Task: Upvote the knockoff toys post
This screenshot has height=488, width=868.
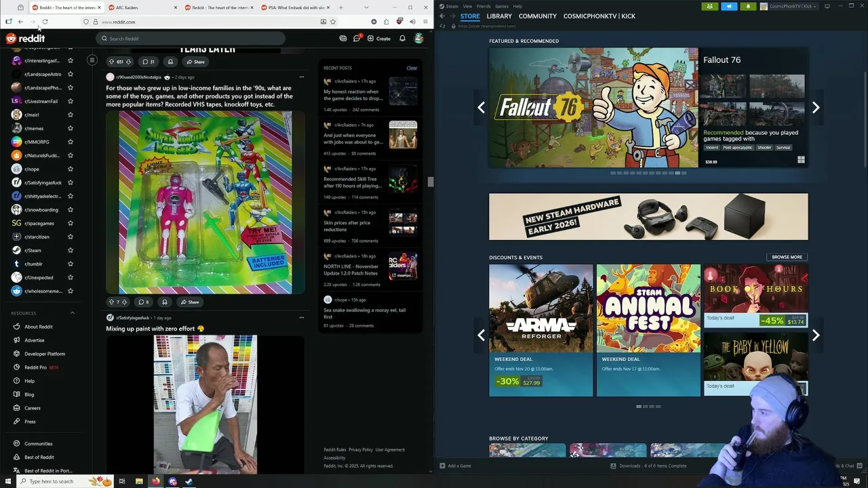Action: click(x=111, y=302)
